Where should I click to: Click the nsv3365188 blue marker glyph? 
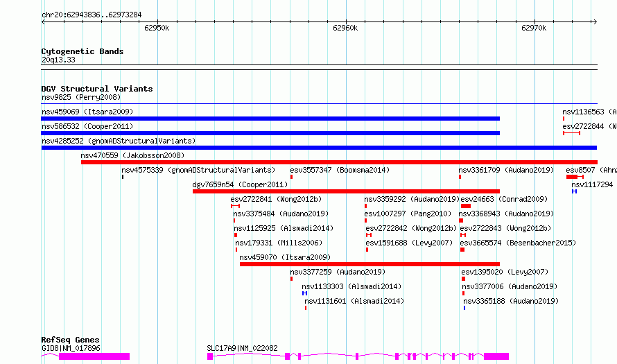pos(464,308)
